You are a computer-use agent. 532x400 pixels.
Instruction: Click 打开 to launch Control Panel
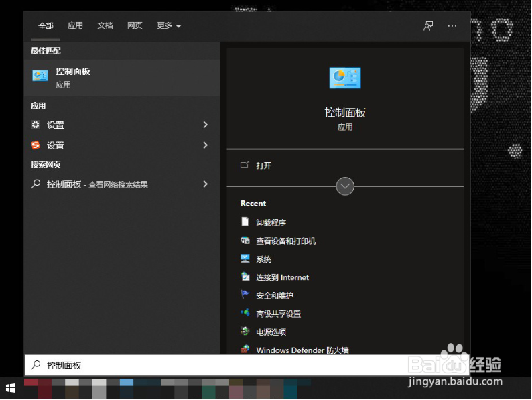(263, 165)
